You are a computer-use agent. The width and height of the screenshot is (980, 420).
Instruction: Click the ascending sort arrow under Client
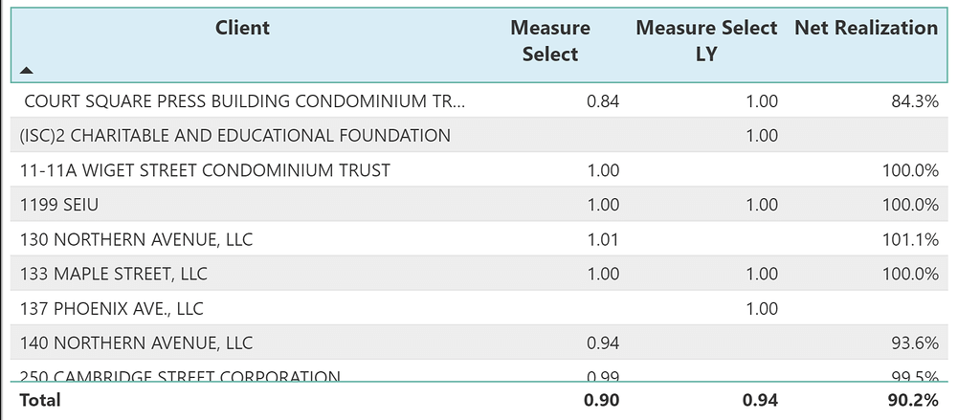coord(26,70)
